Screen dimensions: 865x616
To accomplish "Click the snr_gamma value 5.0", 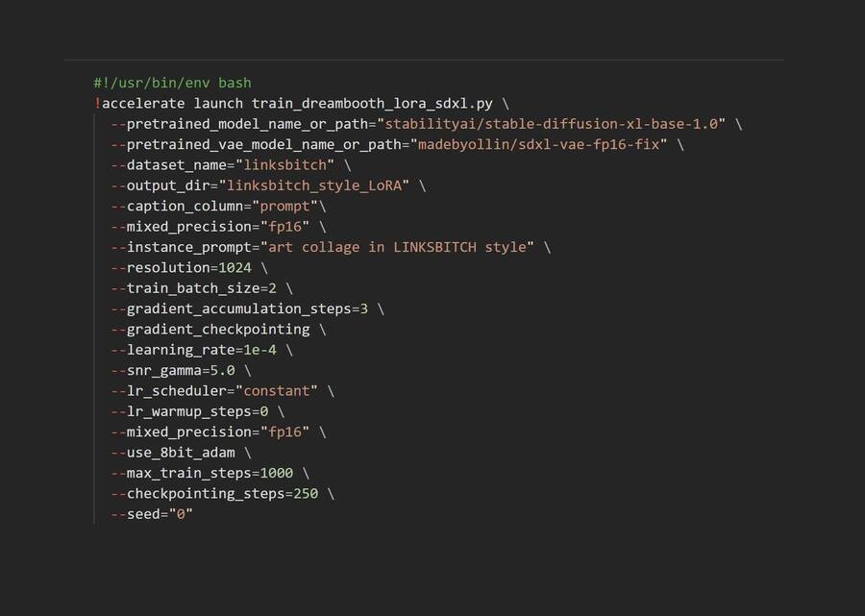I will [222, 370].
